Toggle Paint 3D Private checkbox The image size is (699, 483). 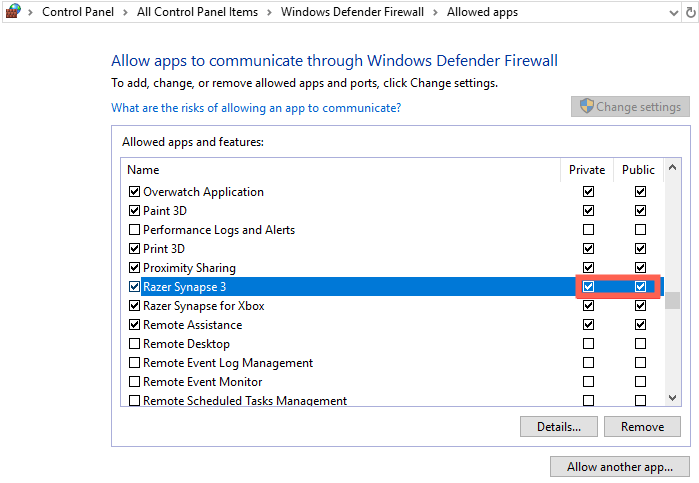(x=588, y=210)
